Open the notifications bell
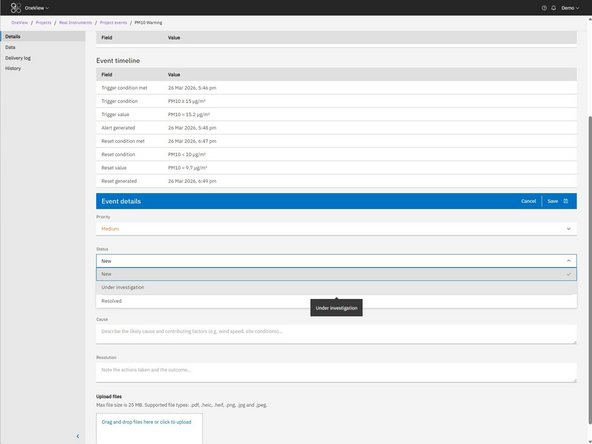Image resolution: width=592 pixels, height=444 pixels. (553, 8)
